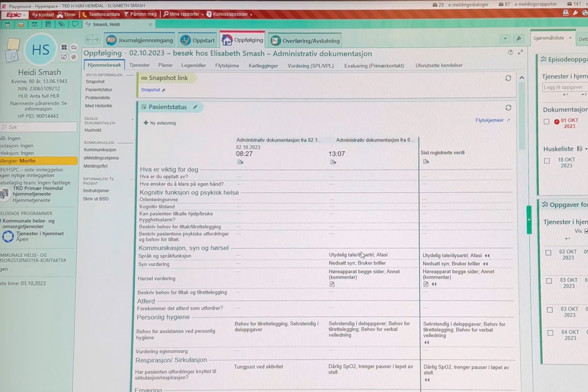Click the Flytskjemaer link icon
This screenshot has width=588, height=392.
[x=508, y=120]
